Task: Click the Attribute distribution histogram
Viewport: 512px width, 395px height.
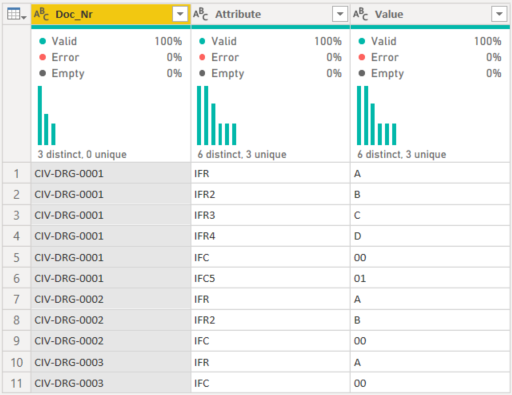Action: (217, 115)
